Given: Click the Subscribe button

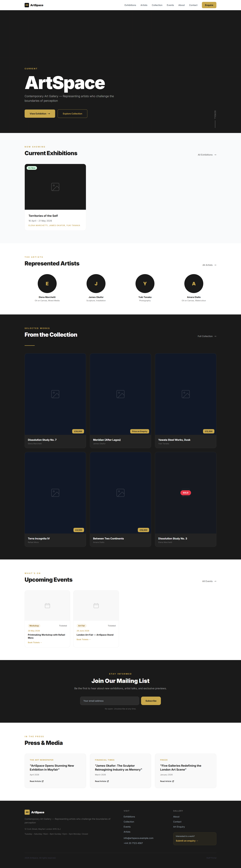Looking at the screenshot, I should tap(151, 701).
